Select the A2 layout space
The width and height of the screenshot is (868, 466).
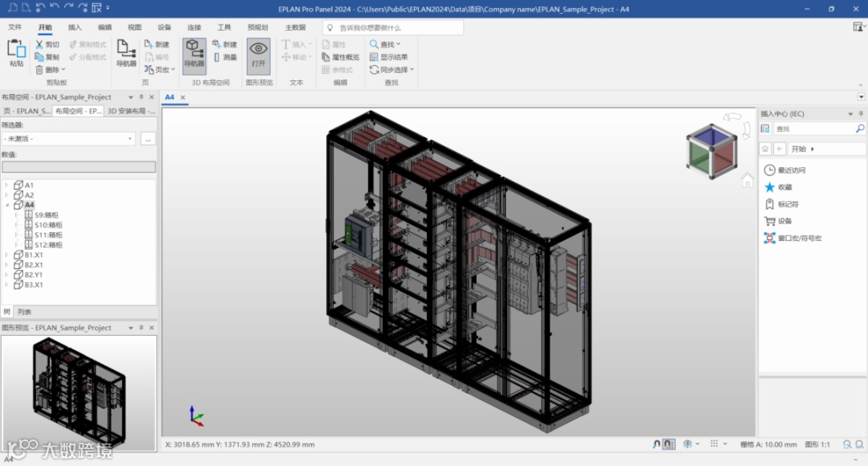pos(29,194)
